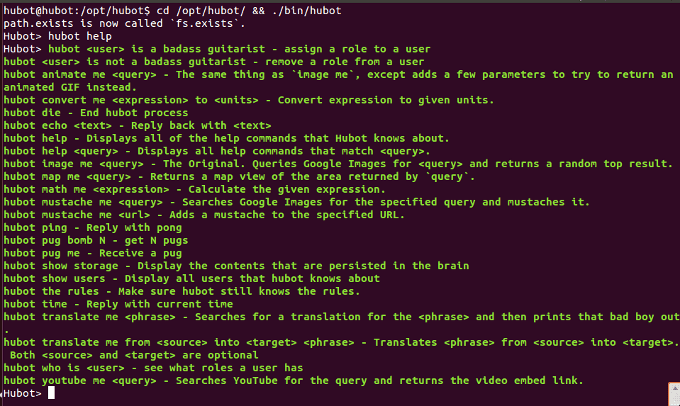Click the 'hubot echo <text>' help entry
The width and height of the screenshot is (680, 406).
(137, 125)
